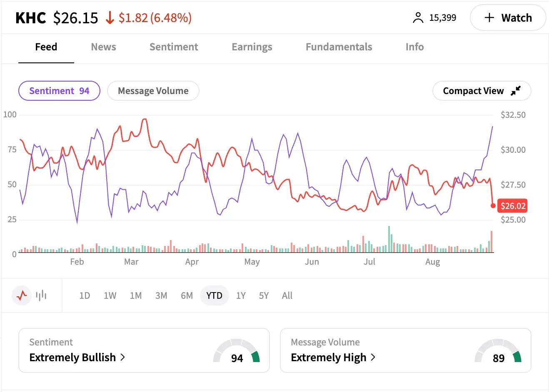Click the 75 sentiment axis label
This screenshot has height=392, width=549.
click(12, 149)
